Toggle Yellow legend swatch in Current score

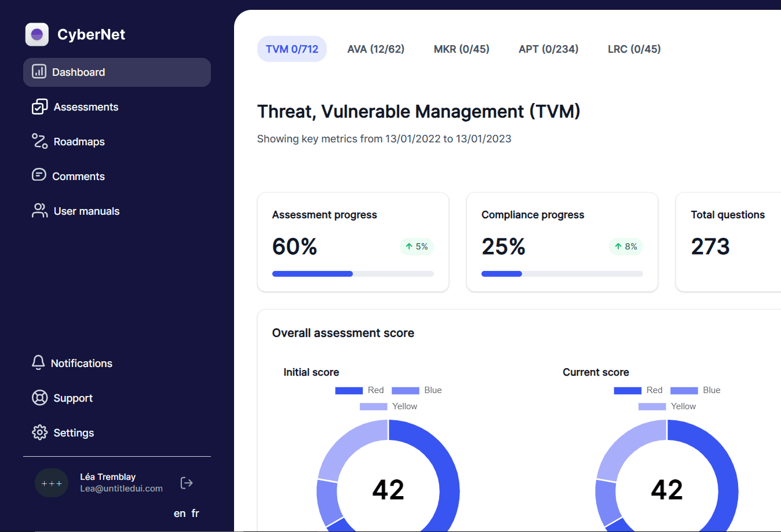point(652,407)
